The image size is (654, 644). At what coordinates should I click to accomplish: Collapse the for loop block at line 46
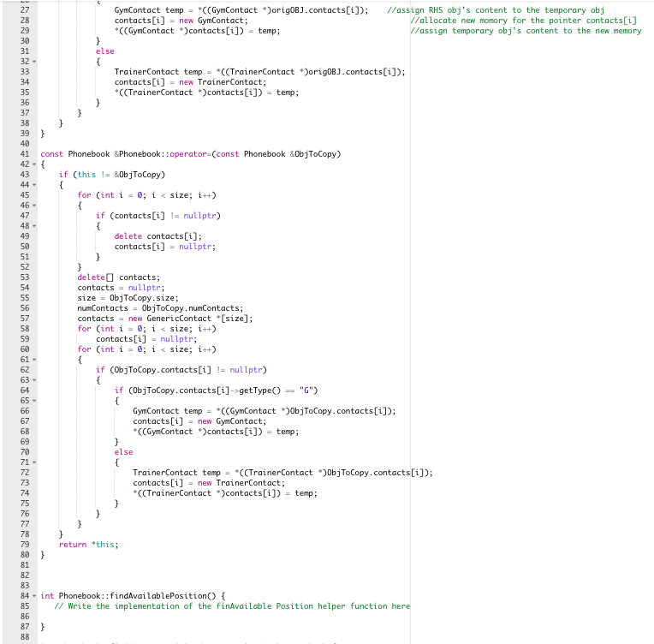(x=34, y=206)
